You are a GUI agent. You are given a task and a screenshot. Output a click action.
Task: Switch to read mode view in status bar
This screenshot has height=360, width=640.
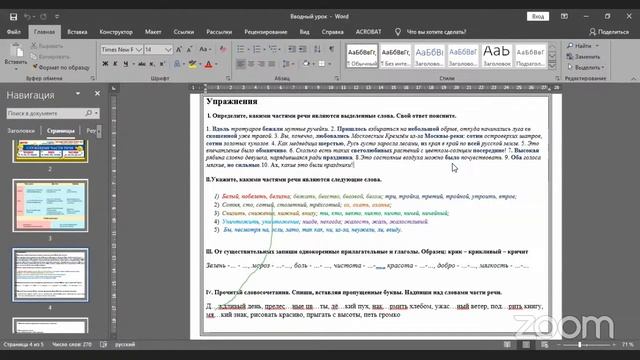pyautogui.click(x=507, y=344)
